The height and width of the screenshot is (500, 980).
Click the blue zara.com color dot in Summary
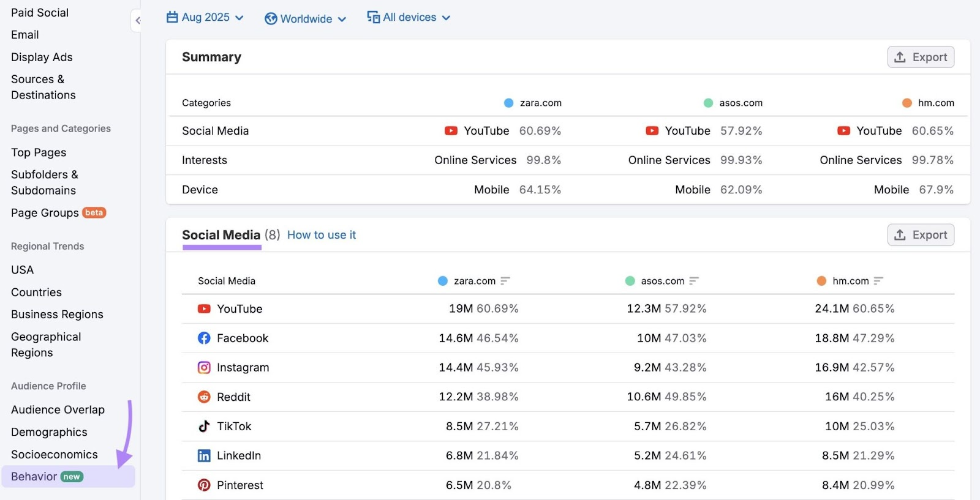click(508, 103)
